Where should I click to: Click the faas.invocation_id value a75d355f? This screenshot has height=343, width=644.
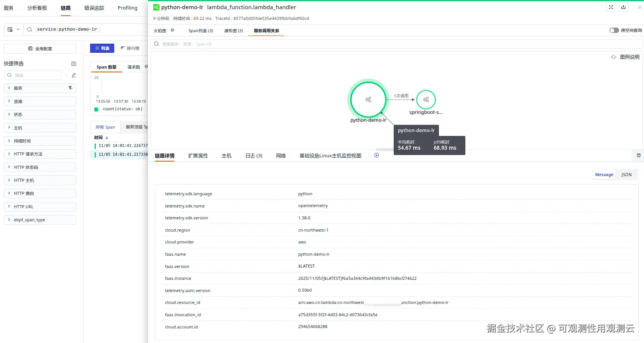338,315
